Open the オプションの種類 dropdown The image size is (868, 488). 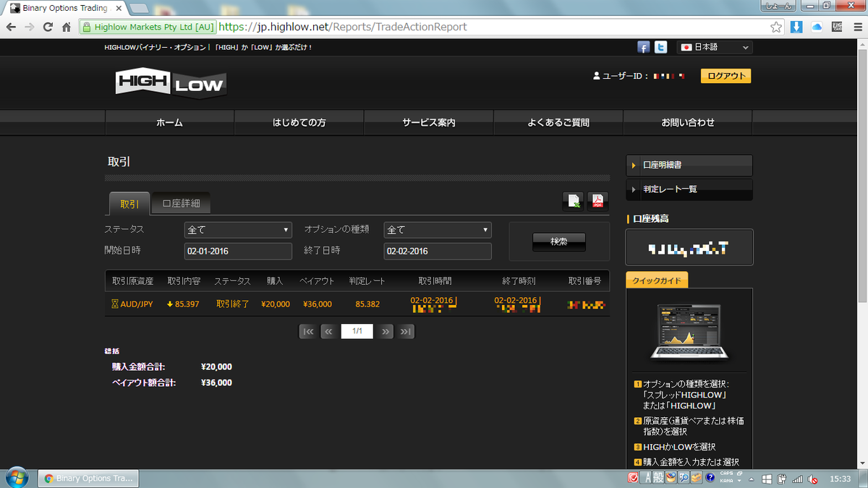click(x=437, y=229)
